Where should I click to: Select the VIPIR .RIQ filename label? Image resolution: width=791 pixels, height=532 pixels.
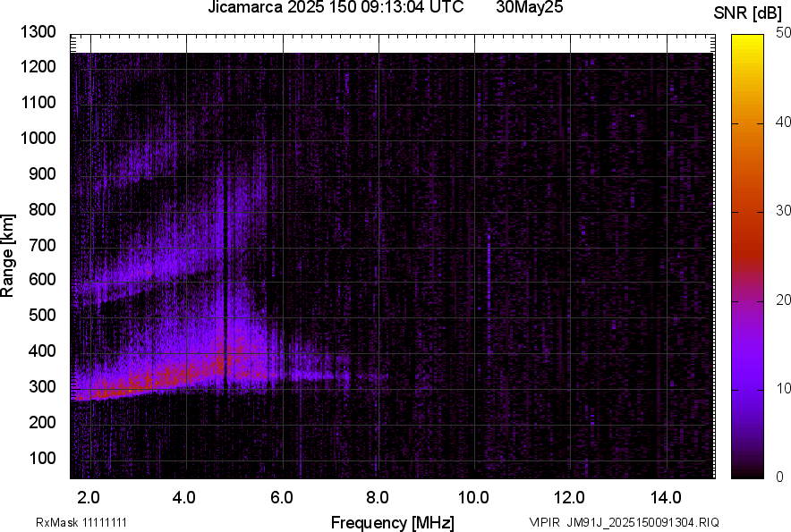(624, 522)
